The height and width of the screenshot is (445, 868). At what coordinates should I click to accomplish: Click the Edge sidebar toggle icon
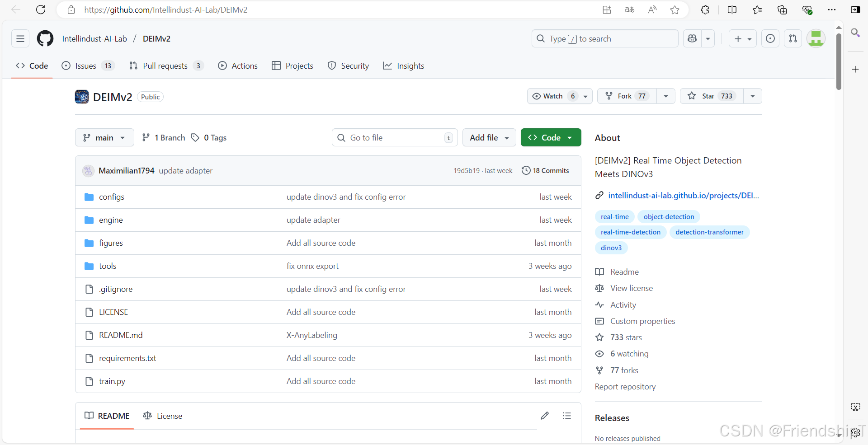pos(855,9)
